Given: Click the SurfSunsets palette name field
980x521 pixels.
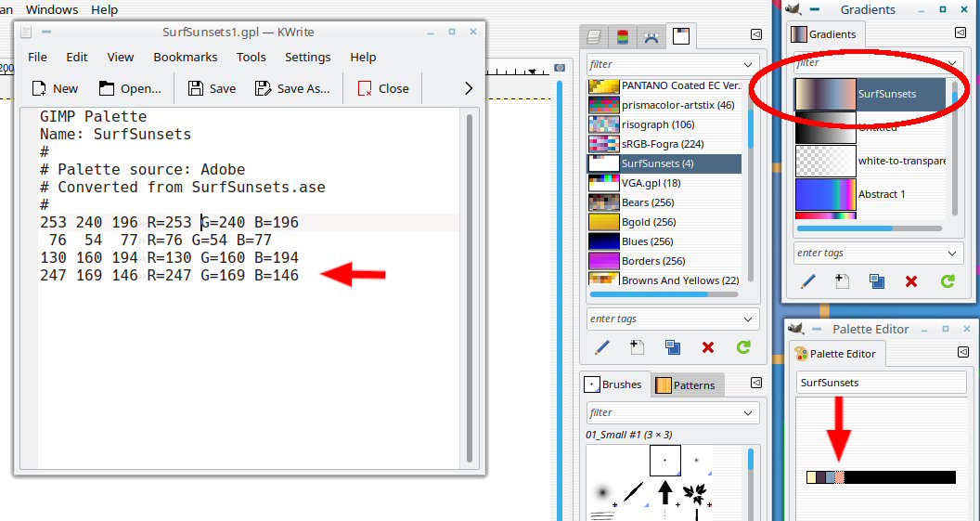Looking at the screenshot, I should [882, 383].
